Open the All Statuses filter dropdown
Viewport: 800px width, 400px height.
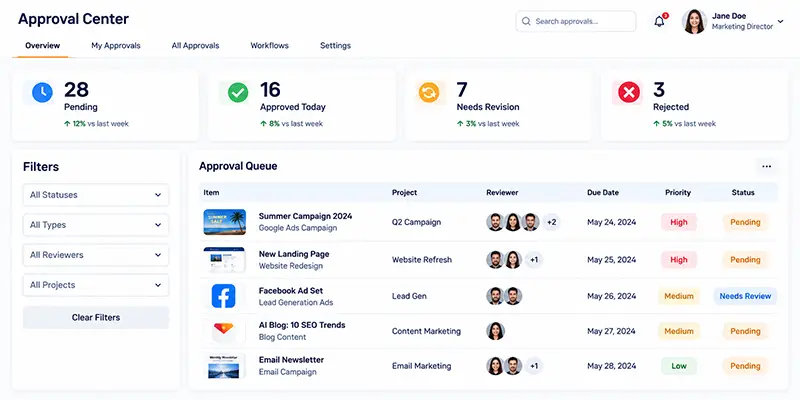point(96,195)
